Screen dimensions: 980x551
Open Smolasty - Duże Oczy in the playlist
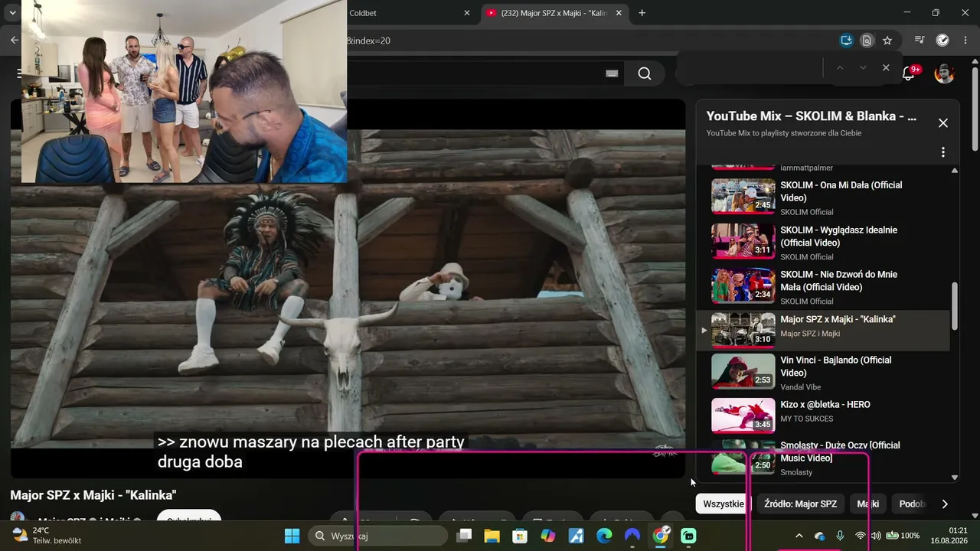tap(823, 458)
